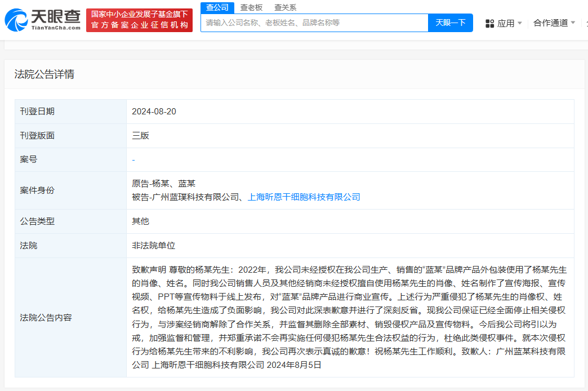Click the 其他 announcement type value
This screenshot has height=391, width=588.
(x=140, y=221)
